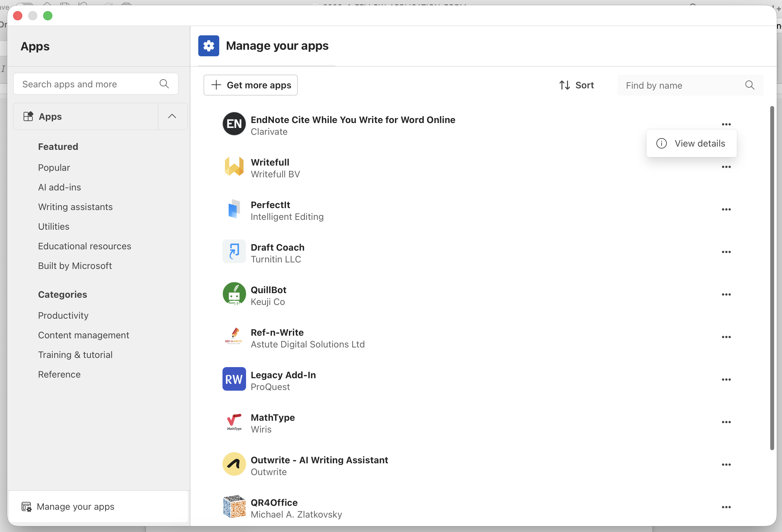Go to Popular apps
The width and height of the screenshot is (782, 532).
click(54, 168)
